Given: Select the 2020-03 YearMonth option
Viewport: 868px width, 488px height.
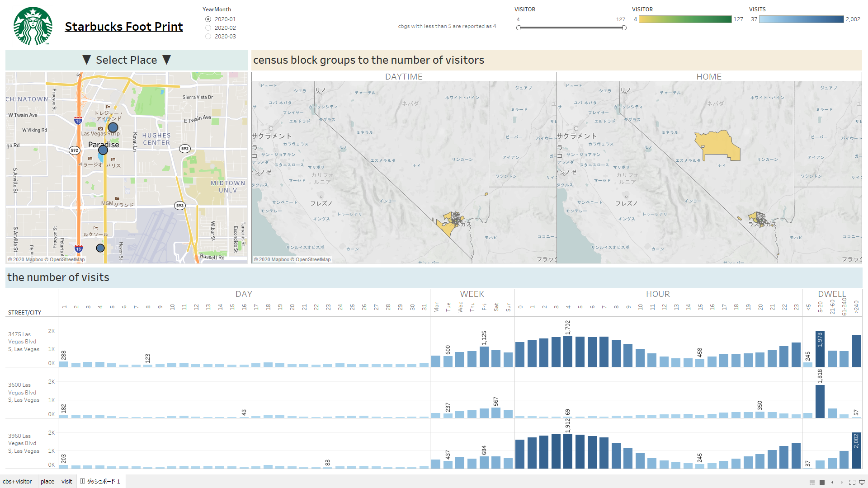Looking at the screenshot, I should pyautogui.click(x=208, y=37).
